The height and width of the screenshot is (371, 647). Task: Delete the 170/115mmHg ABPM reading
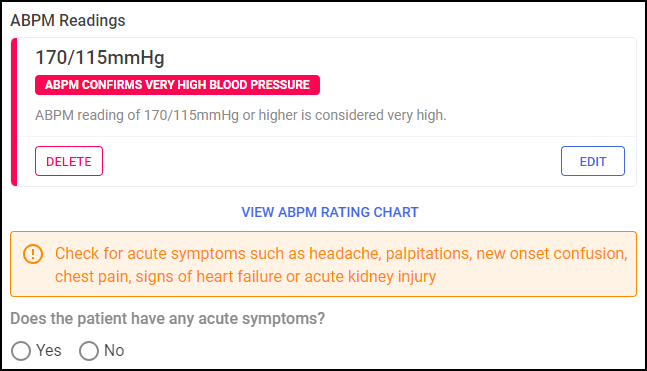[x=69, y=161]
